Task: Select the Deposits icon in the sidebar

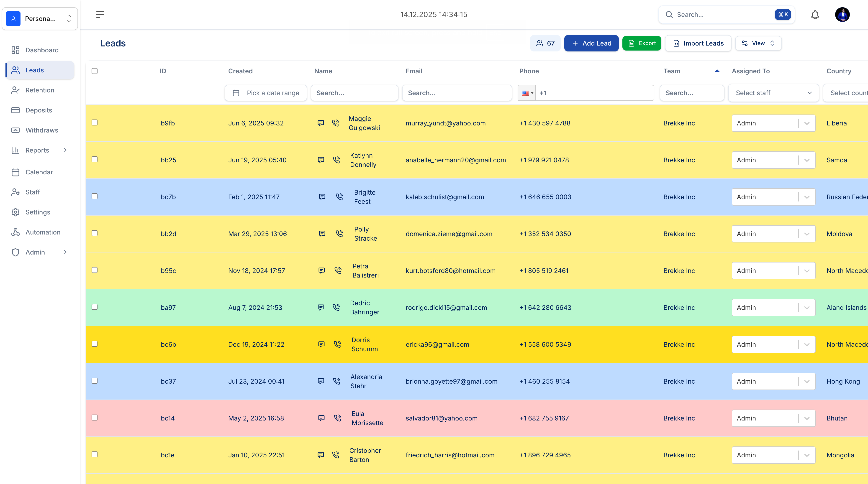Action: point(15,110)
